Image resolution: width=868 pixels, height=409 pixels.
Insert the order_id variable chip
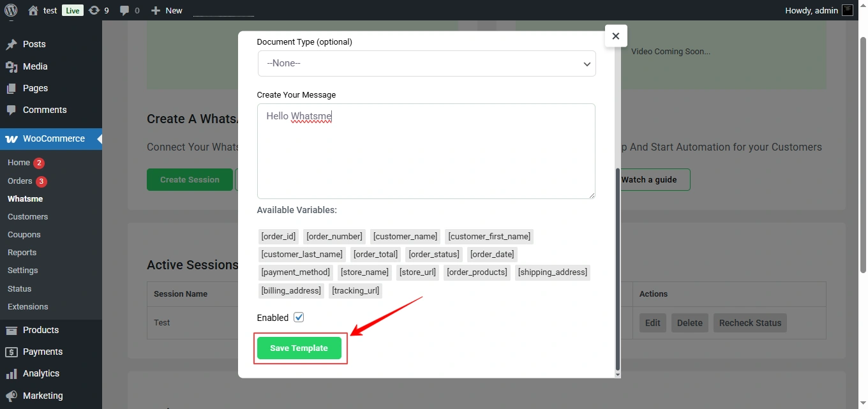coord(278,236)
